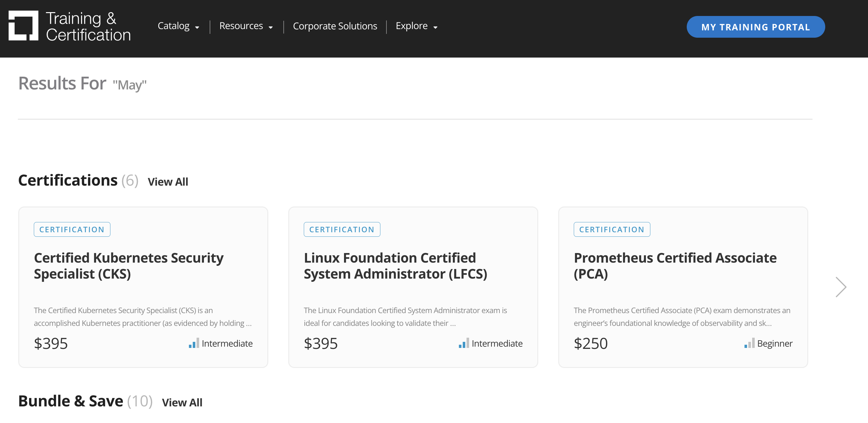The width and height of the screenshot is (868, 423).
Task: View All certifications results
Action: tap(168, 182)
